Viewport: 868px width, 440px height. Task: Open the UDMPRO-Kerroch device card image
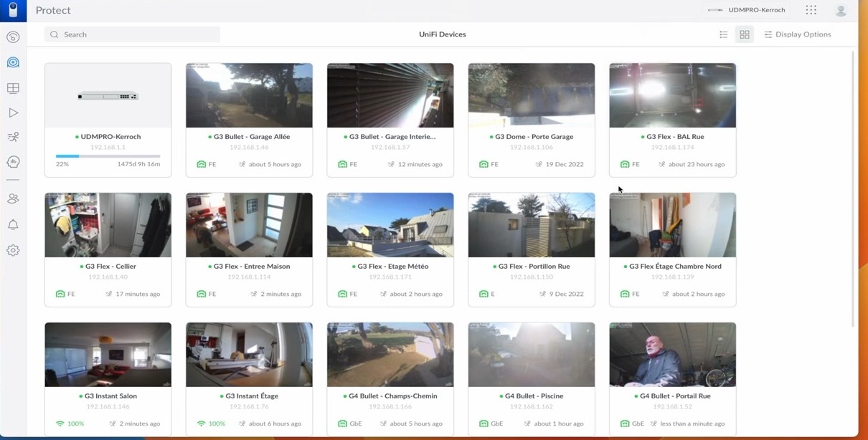point(108,95)
